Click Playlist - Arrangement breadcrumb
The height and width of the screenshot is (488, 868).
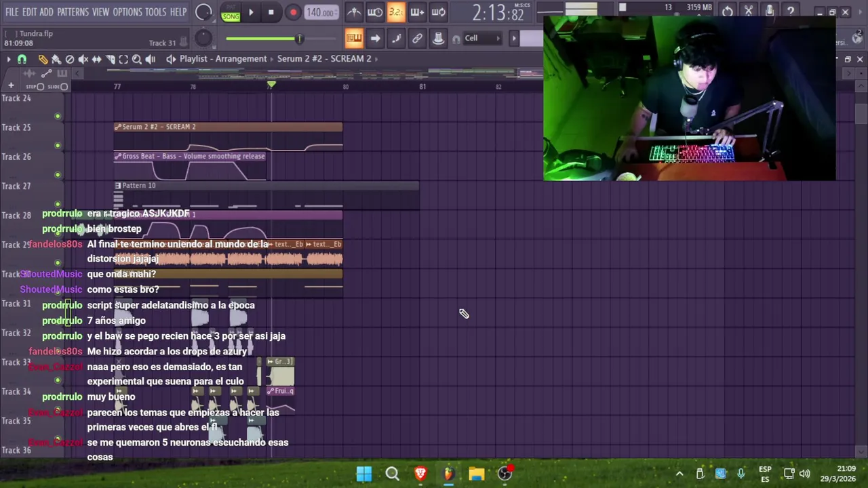click(x=223, y=59)
